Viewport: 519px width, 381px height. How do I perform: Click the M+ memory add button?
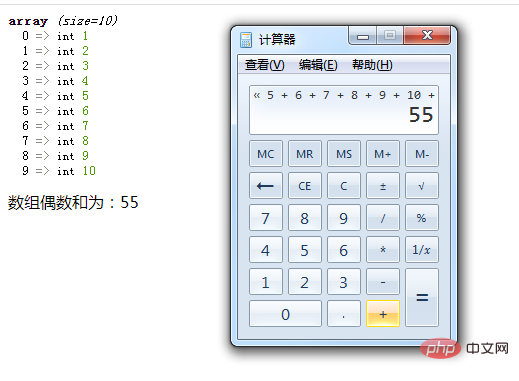tap(383, 154)
